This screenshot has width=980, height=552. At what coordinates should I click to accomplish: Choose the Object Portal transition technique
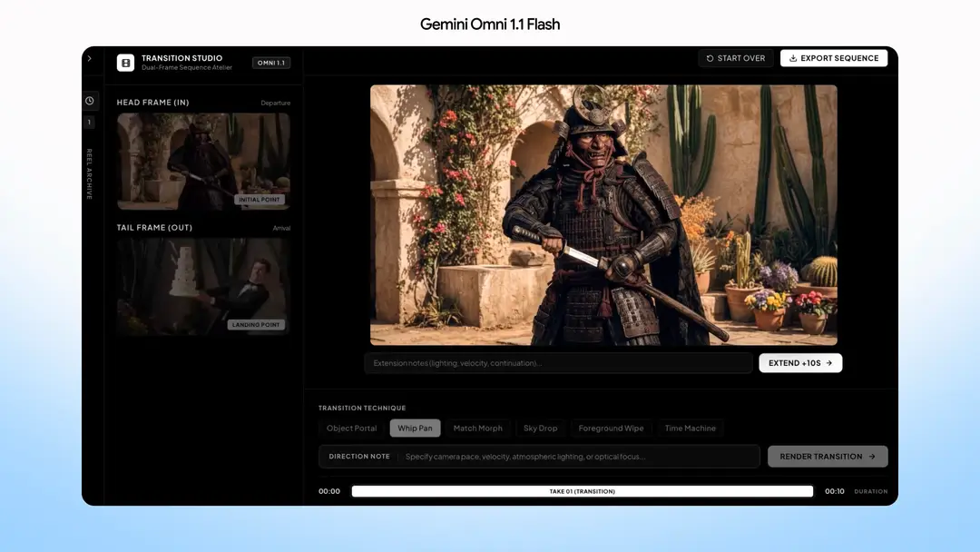[352, 429]
